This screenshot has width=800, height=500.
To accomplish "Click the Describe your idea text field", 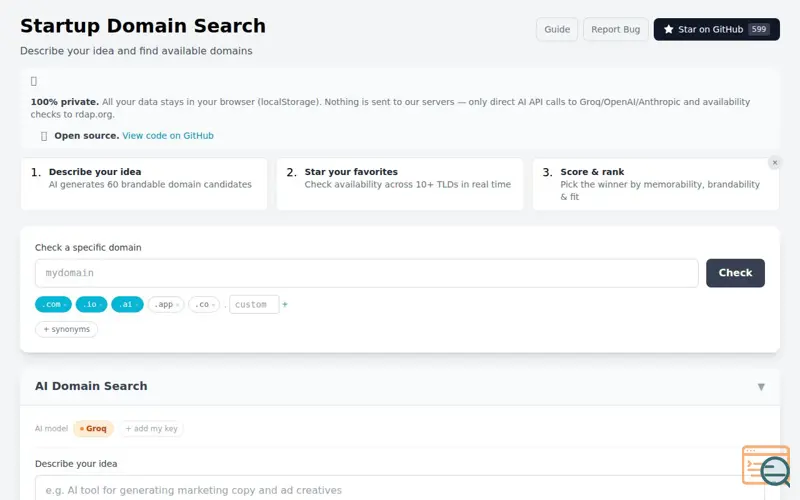I will [399, 488].
